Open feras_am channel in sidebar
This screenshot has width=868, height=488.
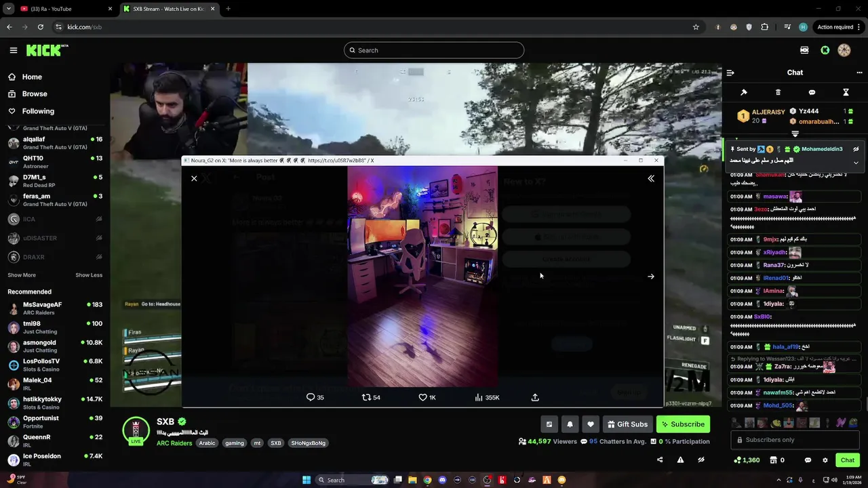pos(55,200)
